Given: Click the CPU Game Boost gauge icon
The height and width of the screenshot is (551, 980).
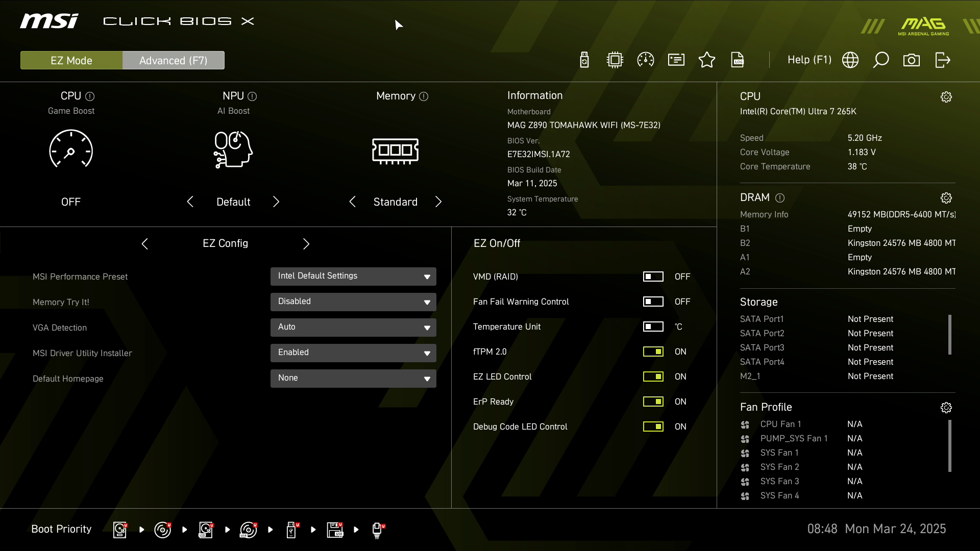Looking at the screenshot, I should click(x=71, y=149).
